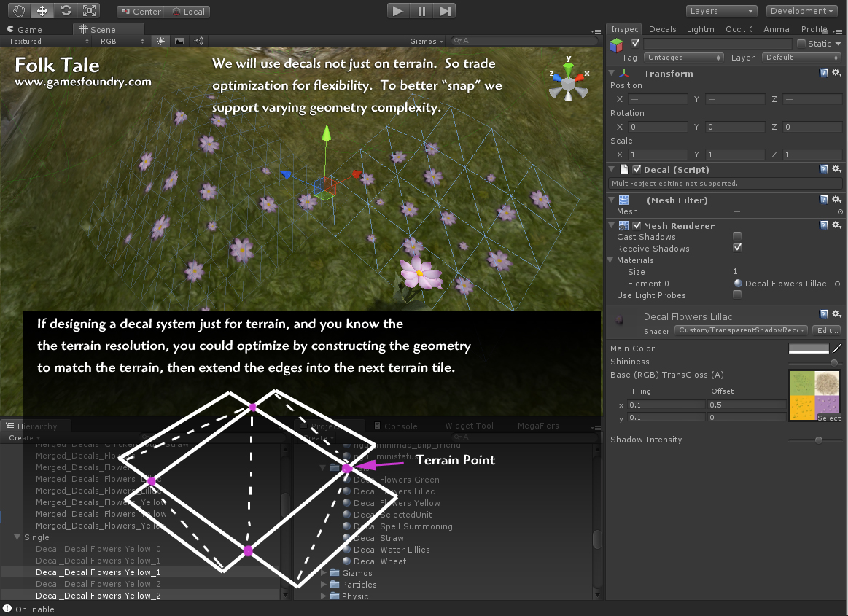Open Mesh Renderer gear settings

tap(836, 225)
